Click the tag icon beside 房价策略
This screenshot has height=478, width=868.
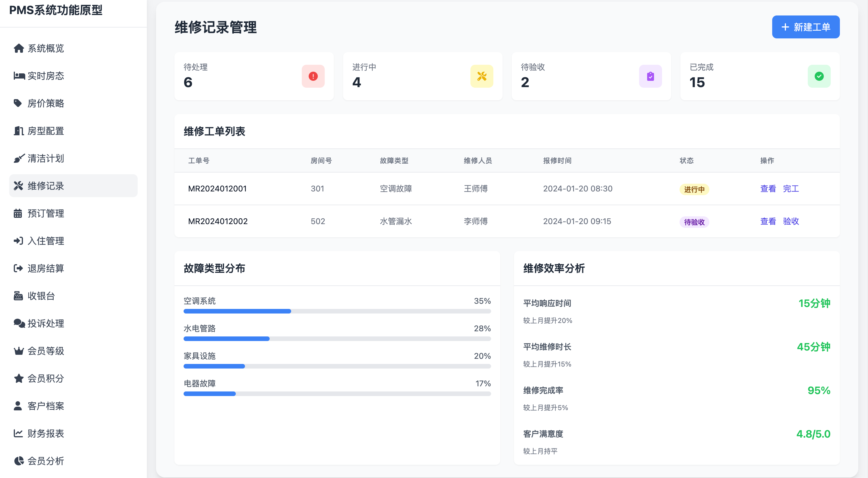point(18,103)
